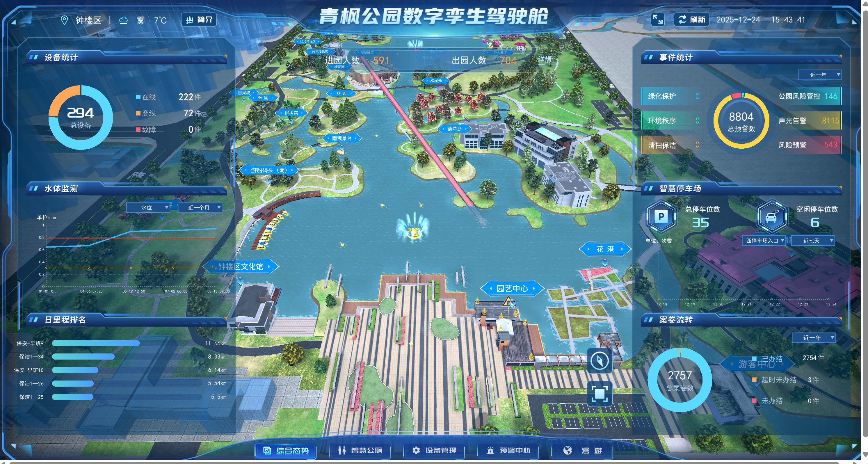Click the 总案卷数 donut chart
868x464 pixels.
click(x=680, y=380)
